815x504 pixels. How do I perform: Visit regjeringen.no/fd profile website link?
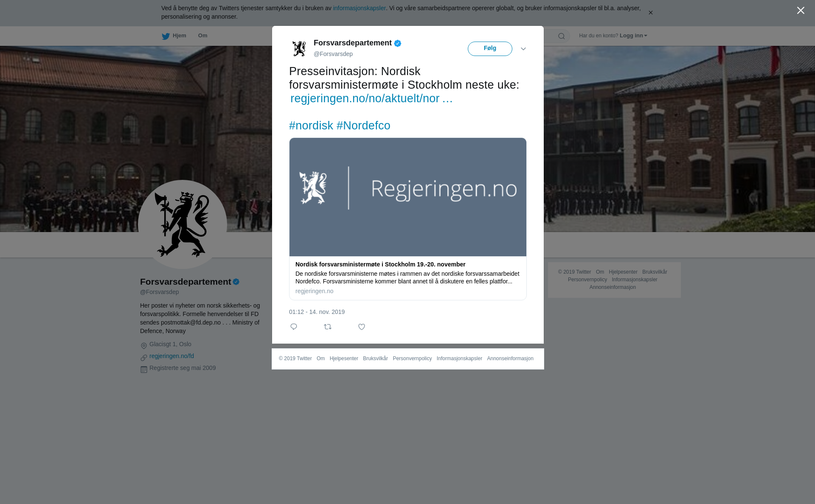click(x=171, y=356)
